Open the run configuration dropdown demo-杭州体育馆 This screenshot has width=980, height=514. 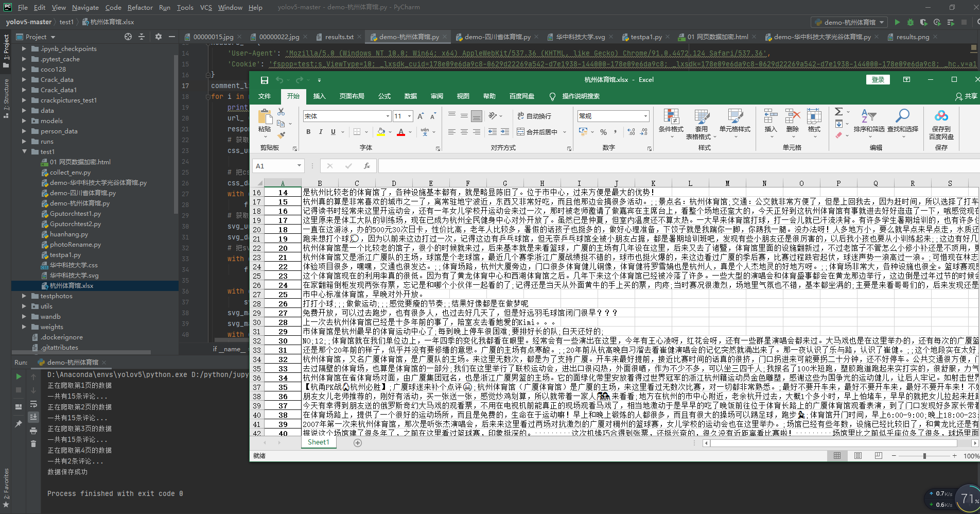point(849,22)
